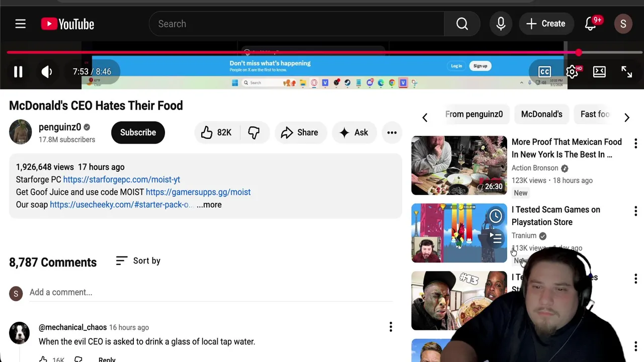Open the Action Bronson channel
Viewport: 644px width, 362px height.
coord(535,168)
